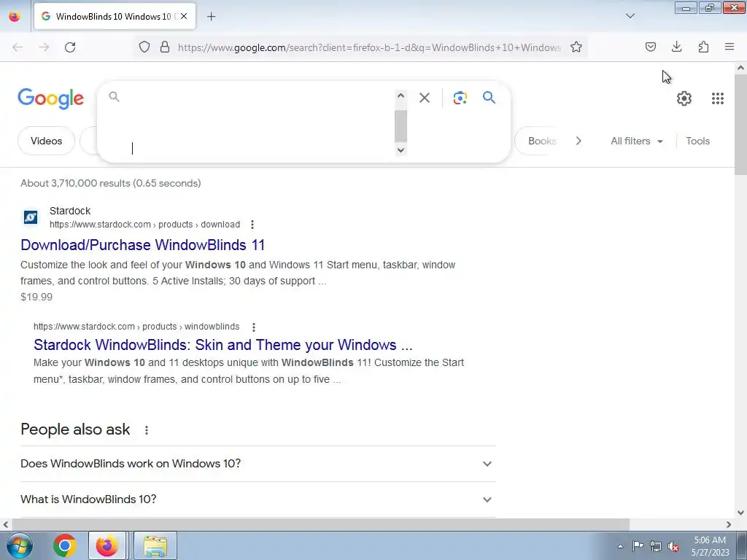Screen dimensions: 747x560
Task: Submit search with blue magnifier
Action: [x=489, y=98]
